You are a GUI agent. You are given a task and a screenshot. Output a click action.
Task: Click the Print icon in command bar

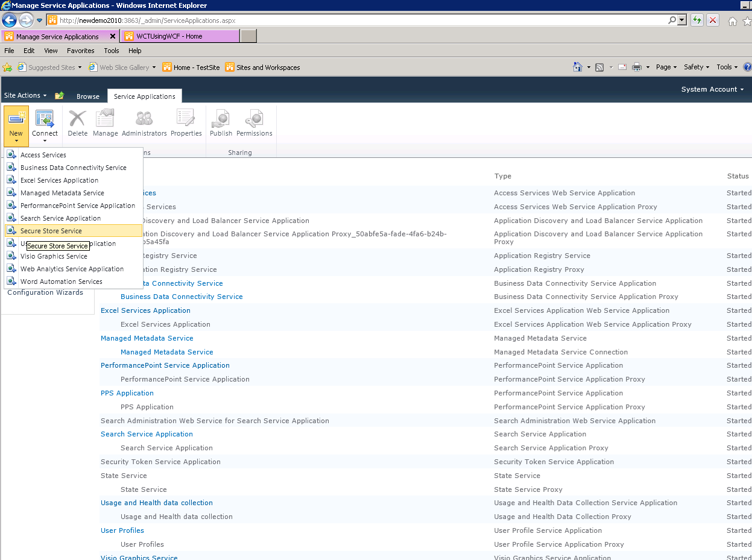(636, 67)
